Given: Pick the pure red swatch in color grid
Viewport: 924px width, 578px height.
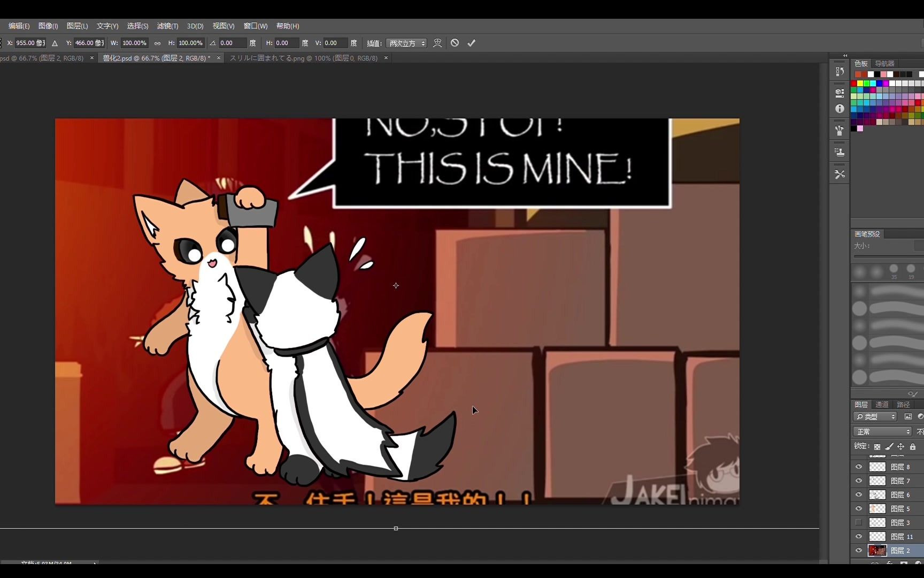Looking at the screenshot, I should (854, 83).
